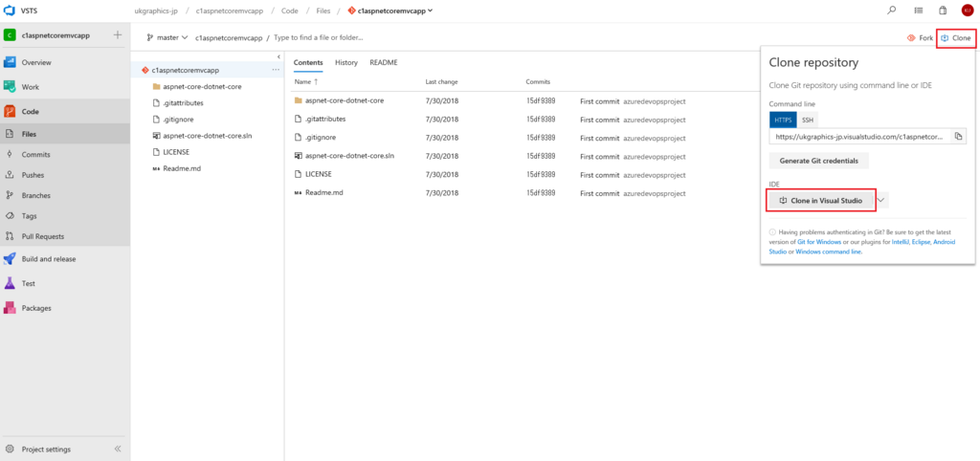This screenshot has height=461, width=980.
Task: Open LICENSE file in Contents list
Action: [318, 174]
